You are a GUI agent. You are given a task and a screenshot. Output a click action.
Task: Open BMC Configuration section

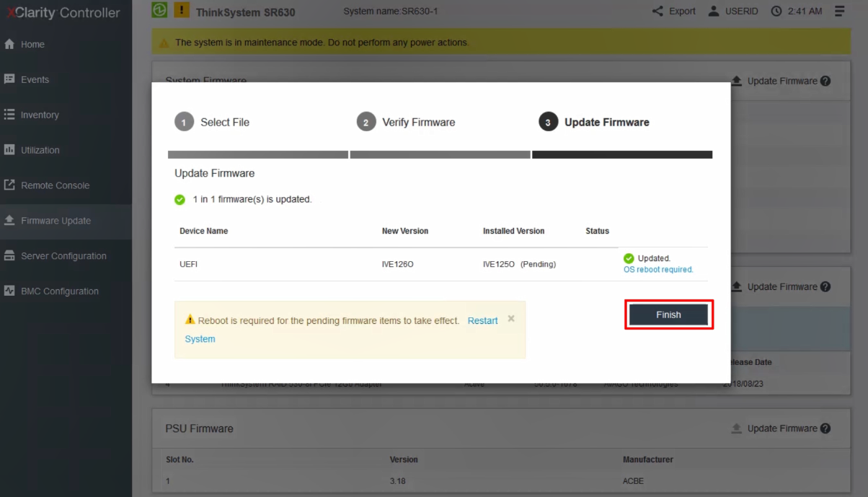point(59,291)
